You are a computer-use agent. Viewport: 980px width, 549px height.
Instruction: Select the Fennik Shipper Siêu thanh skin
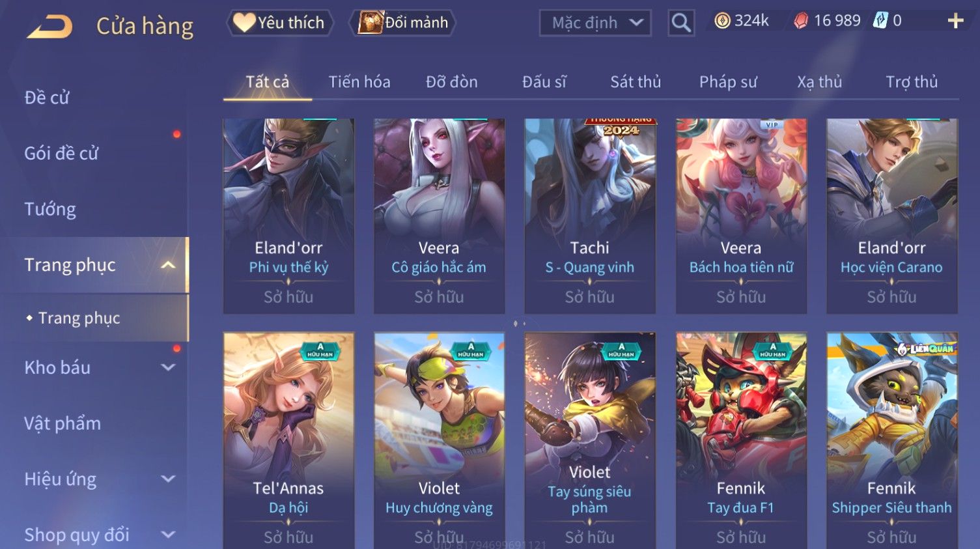pyautogui.click(x=891, y=440)
